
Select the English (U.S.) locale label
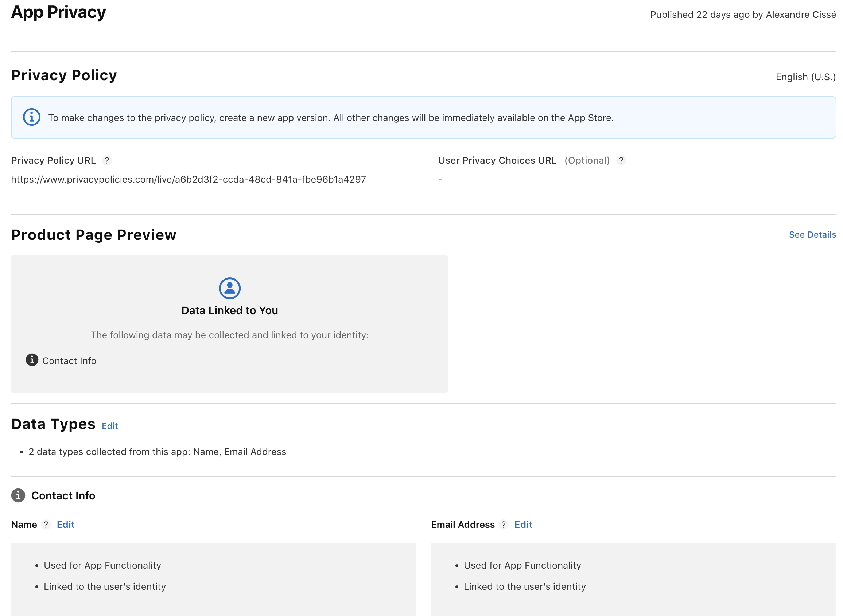coord(805,77)
